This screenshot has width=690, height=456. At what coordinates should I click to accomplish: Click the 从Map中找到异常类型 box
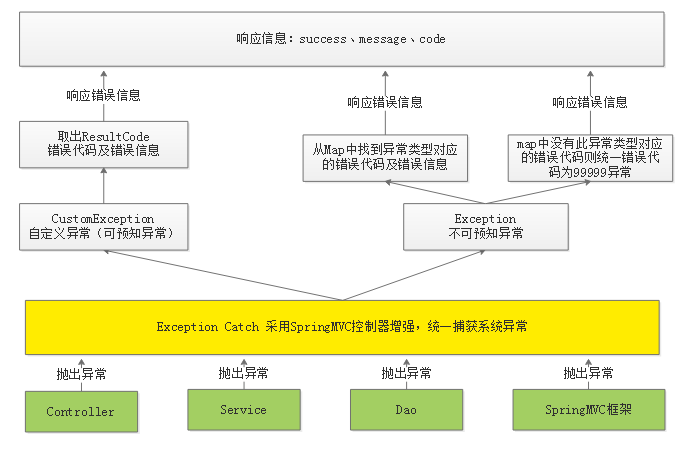click(385, 156)
